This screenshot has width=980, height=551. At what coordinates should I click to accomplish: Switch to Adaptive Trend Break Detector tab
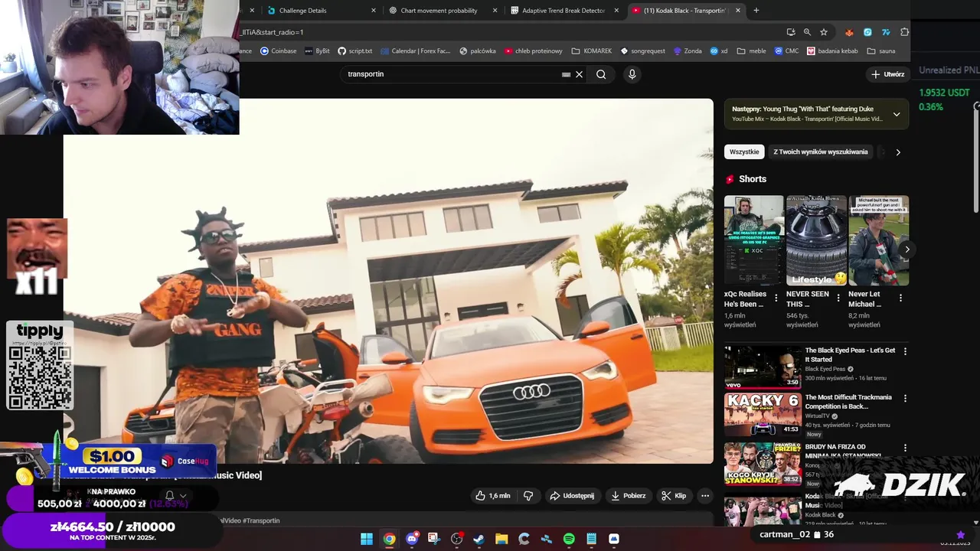pos(565,10)
